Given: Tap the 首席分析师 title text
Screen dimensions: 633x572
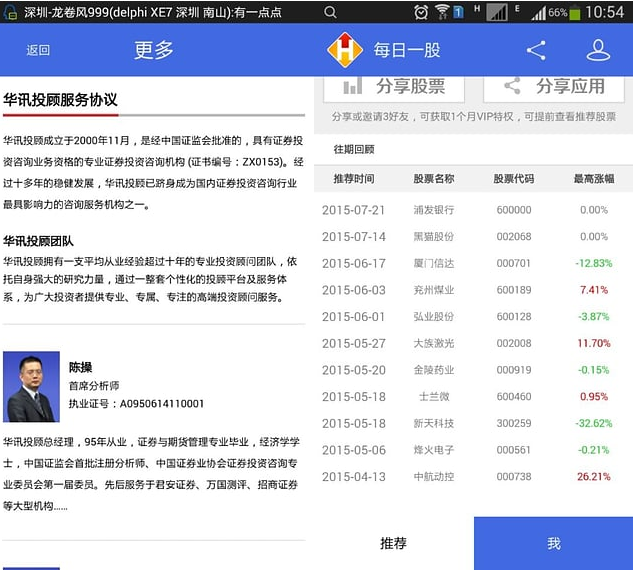Looking at the screenshot, I should (x=94, y=386).
